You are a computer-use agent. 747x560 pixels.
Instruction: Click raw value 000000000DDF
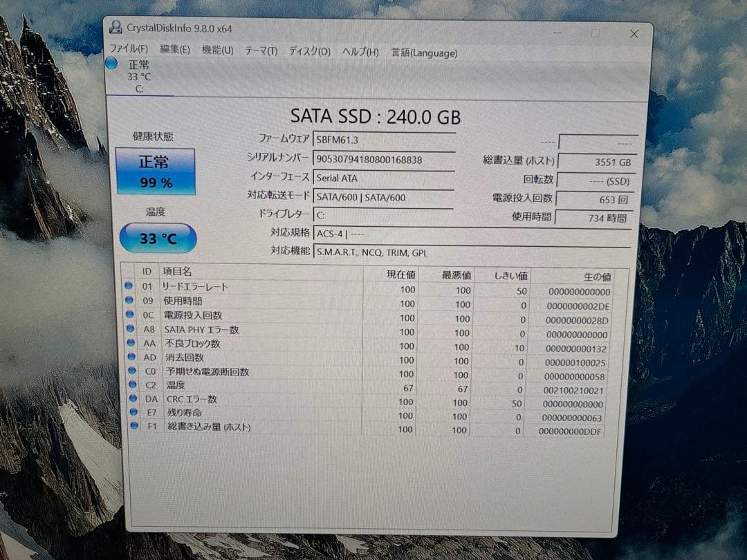pos(570,431)
